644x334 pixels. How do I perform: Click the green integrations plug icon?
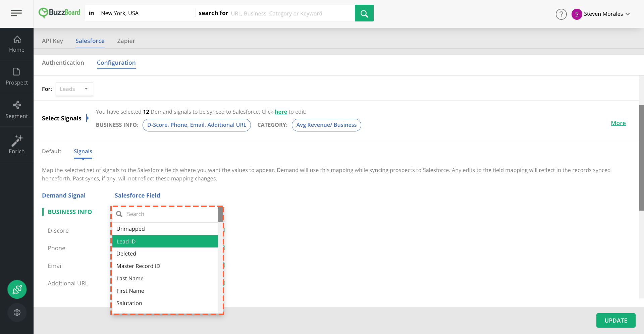click(x=17, y=289)
